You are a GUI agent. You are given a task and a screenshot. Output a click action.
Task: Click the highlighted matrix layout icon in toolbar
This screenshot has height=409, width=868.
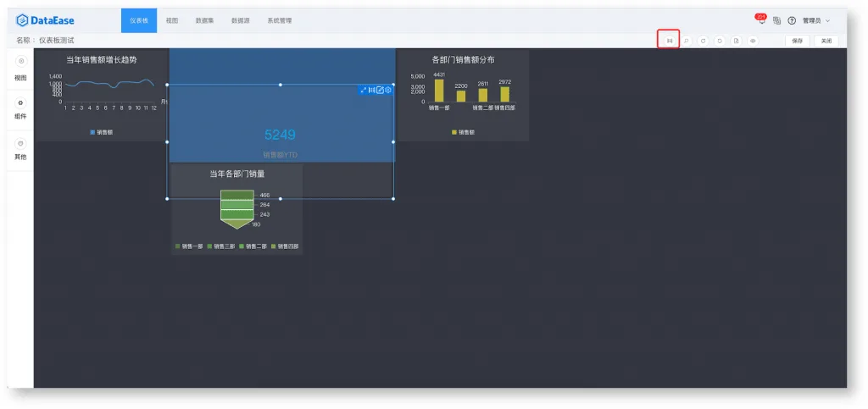670,41
